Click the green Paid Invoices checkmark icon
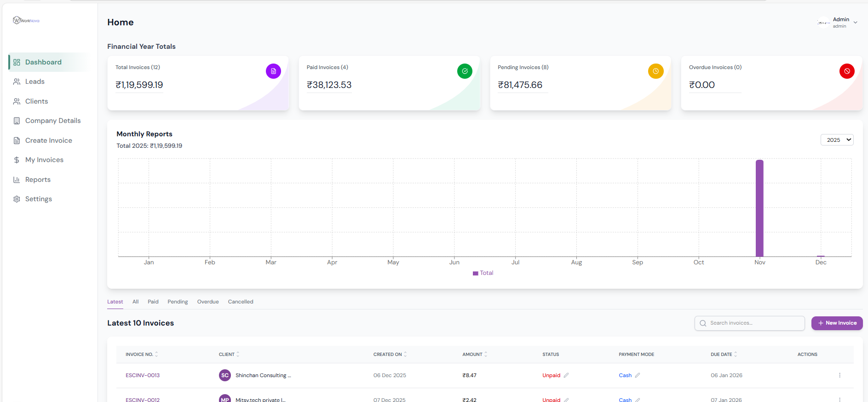868x402 pixels. tap(465, 71)
